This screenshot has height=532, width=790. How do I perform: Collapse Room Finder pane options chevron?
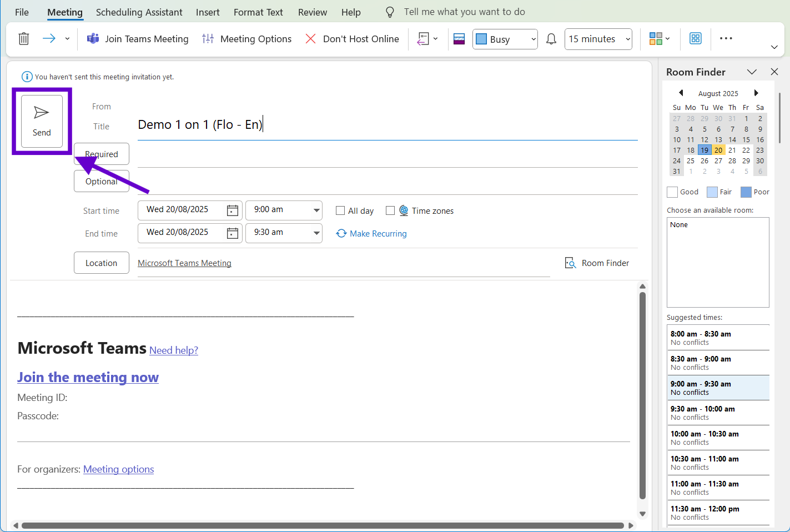[x=752, y=72]
